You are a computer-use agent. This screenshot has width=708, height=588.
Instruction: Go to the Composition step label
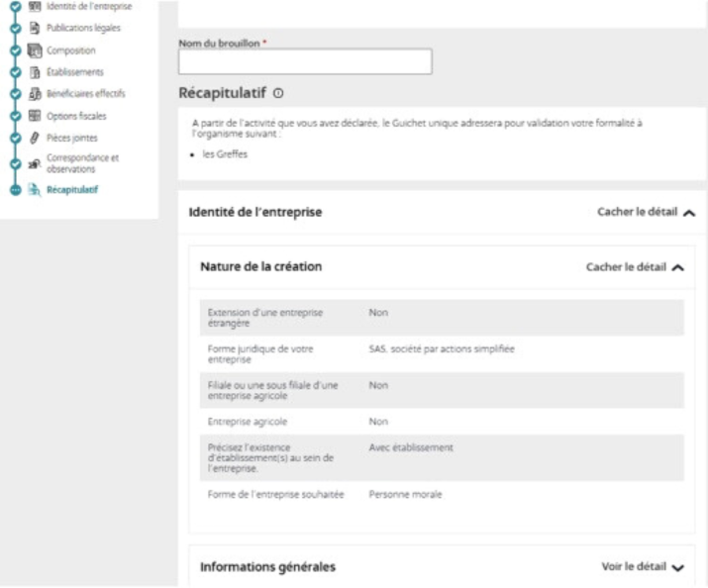pyautogui.click(x=71, y=50)
